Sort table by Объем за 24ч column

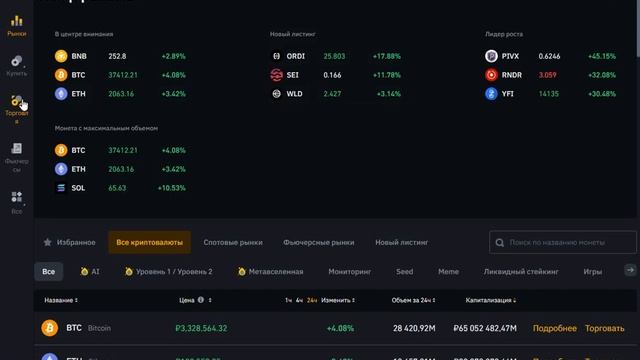(x=413, y=300)
